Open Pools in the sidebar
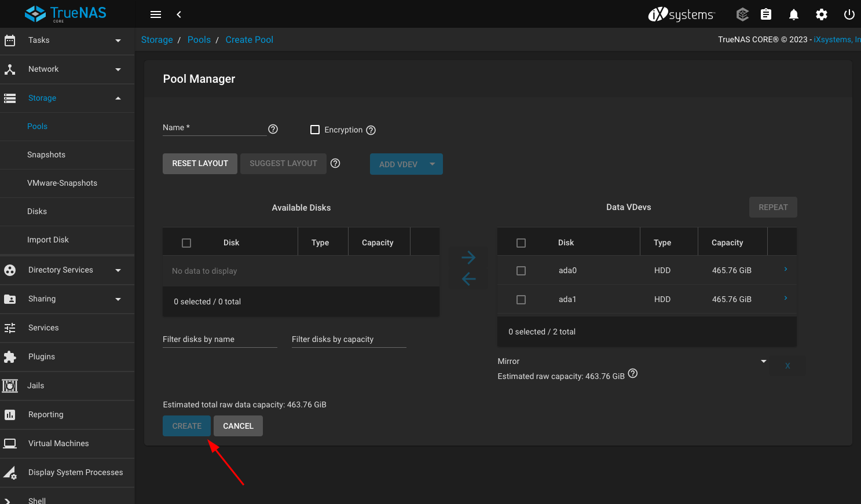Screen dimensions: 861x504 click(37, 126)
